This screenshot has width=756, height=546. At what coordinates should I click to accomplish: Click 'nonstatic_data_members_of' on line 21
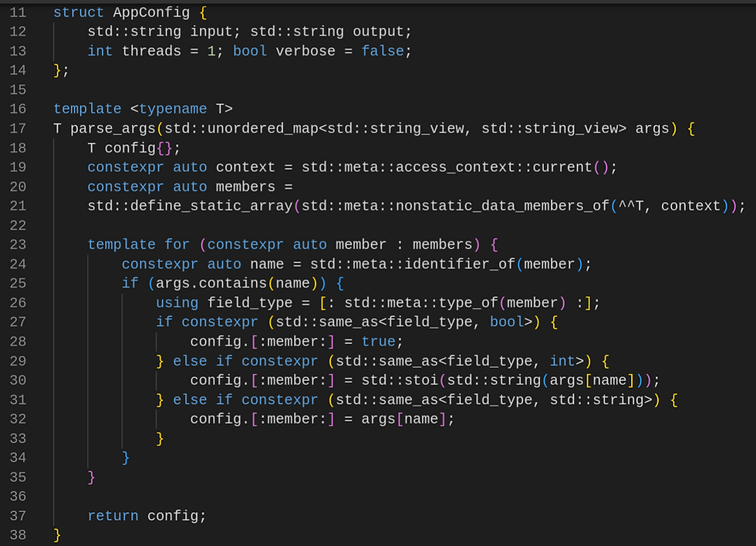[x=502, y=206]
